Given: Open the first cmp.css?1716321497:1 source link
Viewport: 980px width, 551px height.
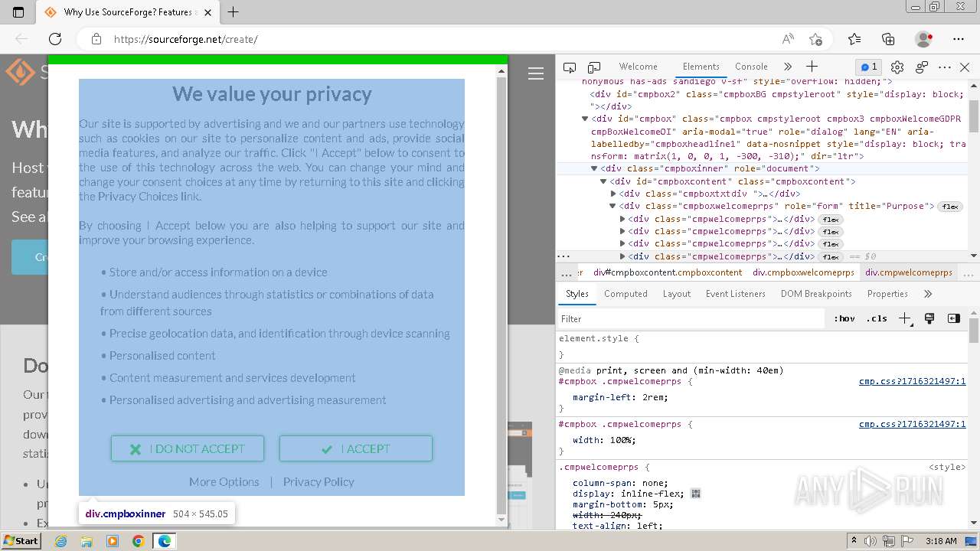Looking at the screenshot, I should [x=912, y=381].
